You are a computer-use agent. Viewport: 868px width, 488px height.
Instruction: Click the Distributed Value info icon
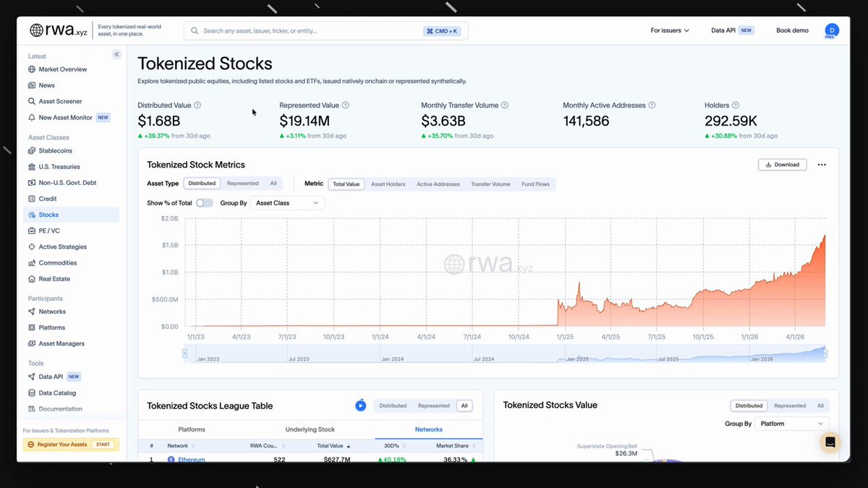coord(197,106)
